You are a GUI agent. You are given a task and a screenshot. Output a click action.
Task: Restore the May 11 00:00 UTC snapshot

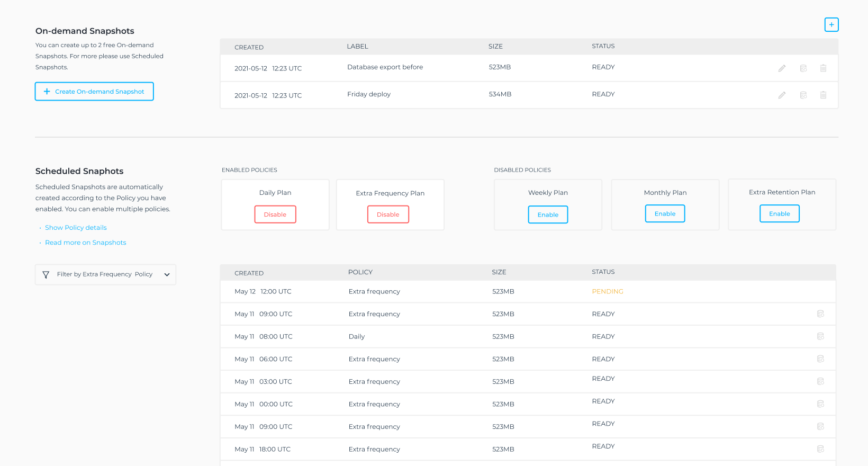point(820,404)
